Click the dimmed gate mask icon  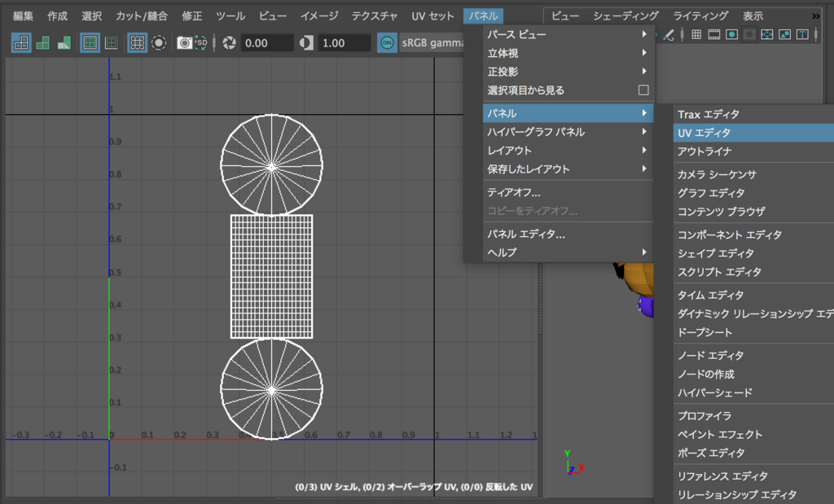pyautogui.click(x=749, y=34)
